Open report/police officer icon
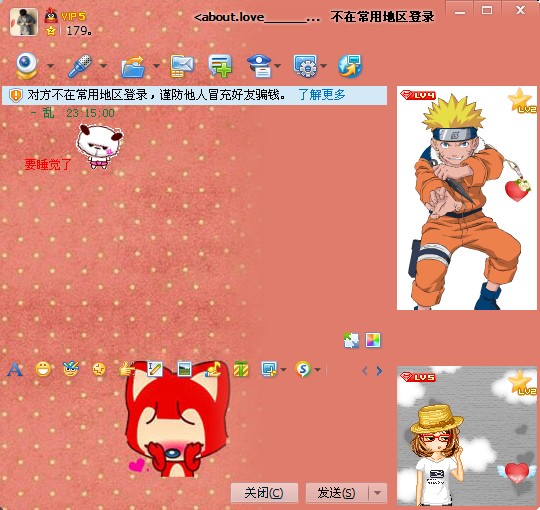The image size is (540, 510). click(260, 66)
